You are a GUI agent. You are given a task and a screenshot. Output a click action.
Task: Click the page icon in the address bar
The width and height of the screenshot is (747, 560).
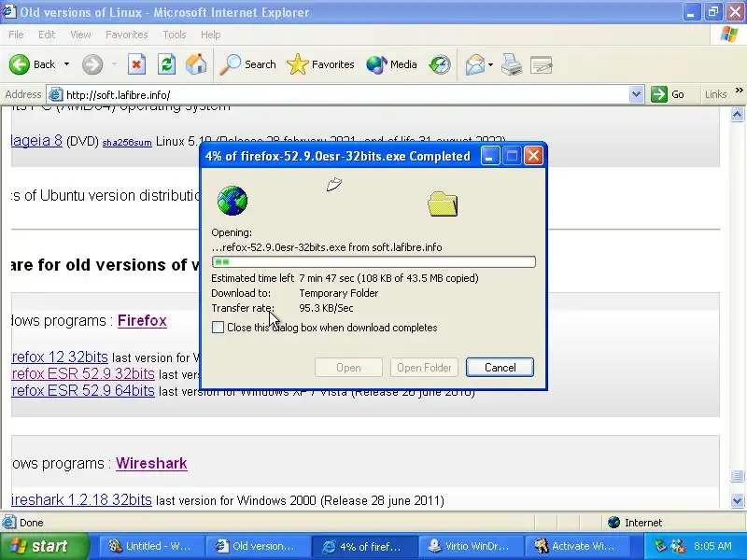[56, 95]
